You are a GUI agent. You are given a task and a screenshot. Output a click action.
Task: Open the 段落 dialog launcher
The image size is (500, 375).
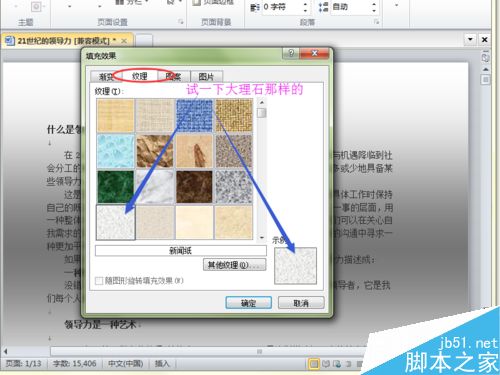[x=377, y=22]
